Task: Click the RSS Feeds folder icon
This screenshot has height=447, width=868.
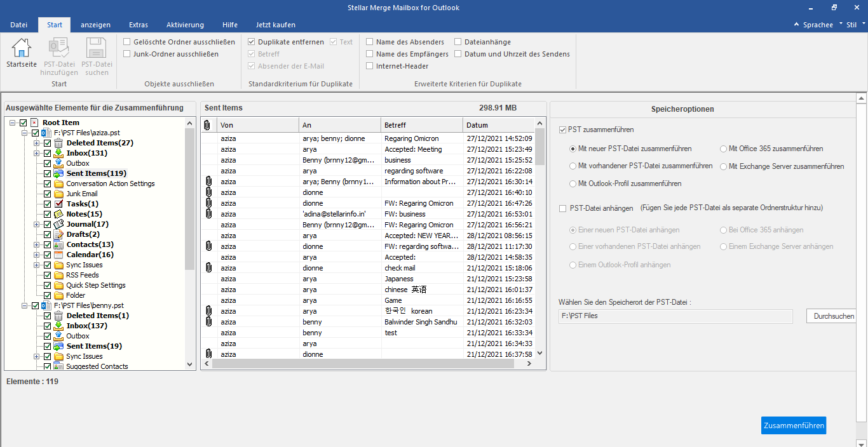Action: [x=58, y=275]
